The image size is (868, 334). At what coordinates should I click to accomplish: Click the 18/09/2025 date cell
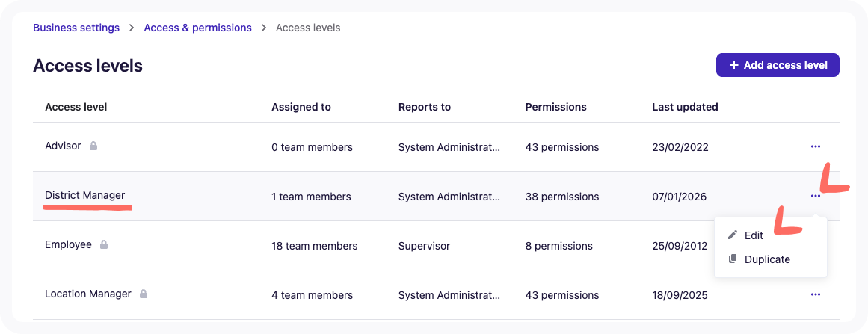pyautogui.click(x=680, y=295)
